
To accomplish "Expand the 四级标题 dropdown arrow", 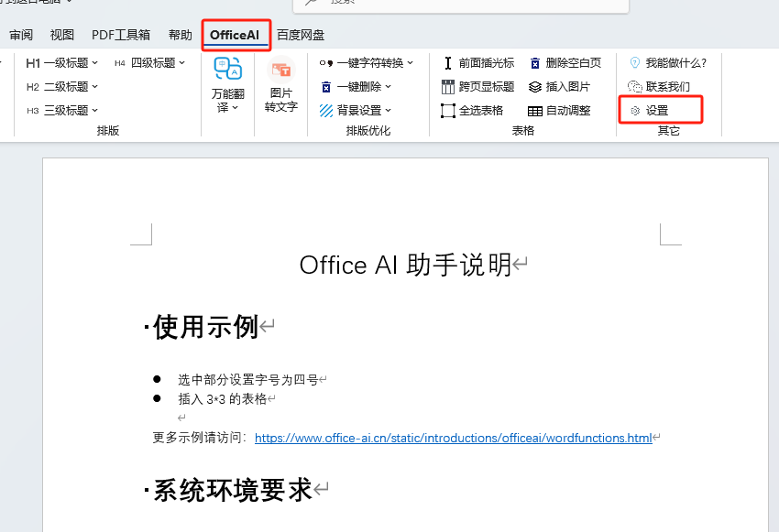I will pyautogui.click(x=181, y=62).
